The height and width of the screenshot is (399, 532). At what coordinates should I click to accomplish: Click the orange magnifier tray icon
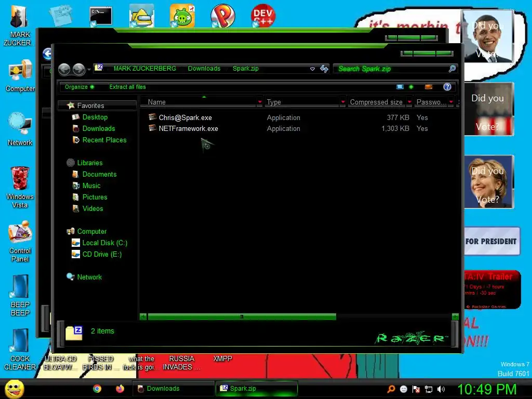click(391, 389)
